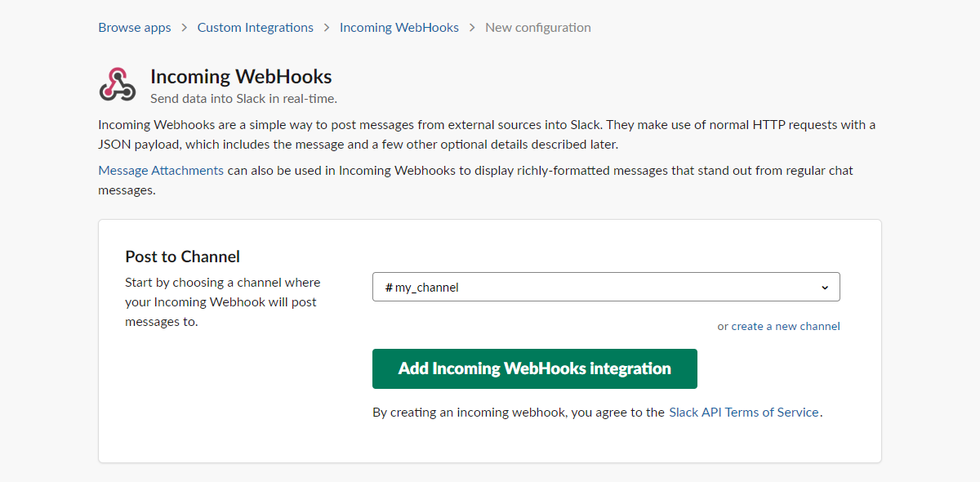980x482 pixels.
Task: Follow the create a new channel link
Action: tap(785, 325)
